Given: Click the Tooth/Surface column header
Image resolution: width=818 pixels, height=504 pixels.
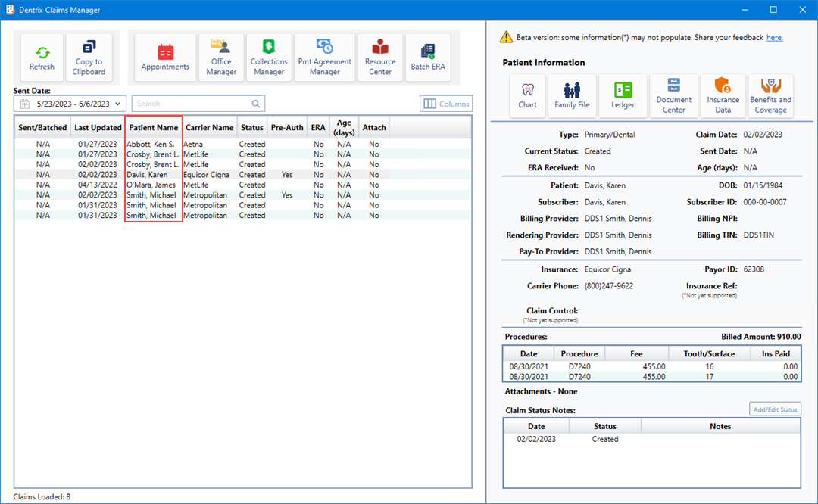Looking at the screenshot, I should pyautogui.click(x=709, y=354).
